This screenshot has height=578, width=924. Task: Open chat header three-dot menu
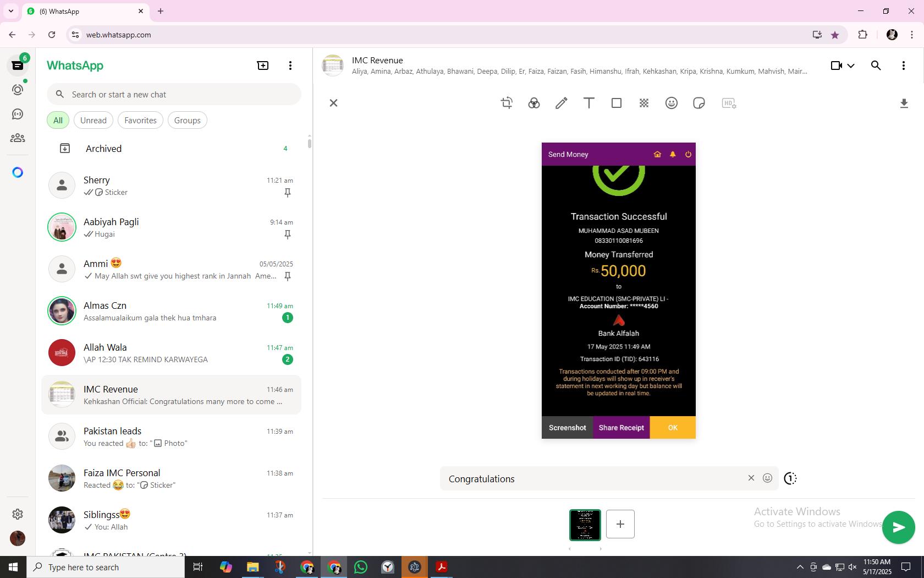(904, 66)
